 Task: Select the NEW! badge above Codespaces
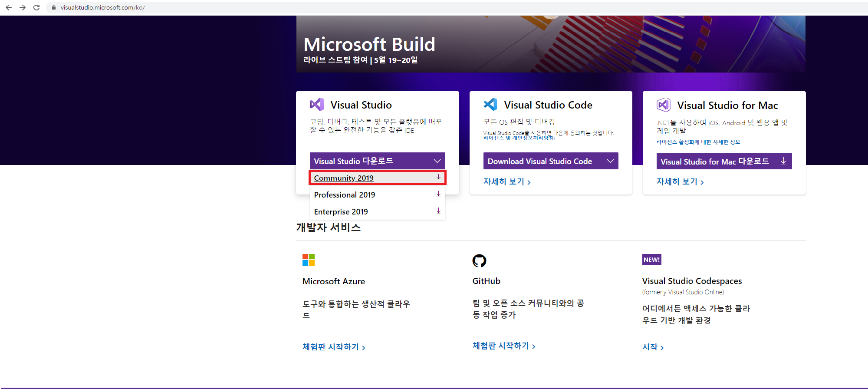[652, 260]
